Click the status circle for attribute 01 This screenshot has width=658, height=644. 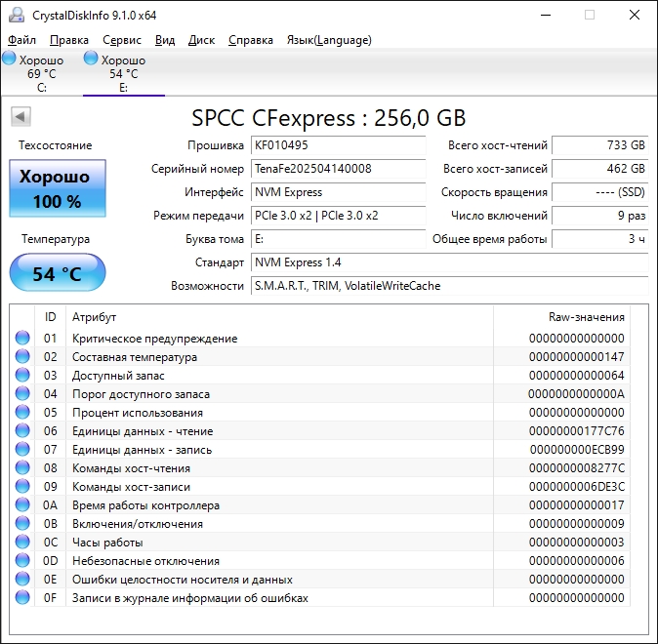(22, 339)
